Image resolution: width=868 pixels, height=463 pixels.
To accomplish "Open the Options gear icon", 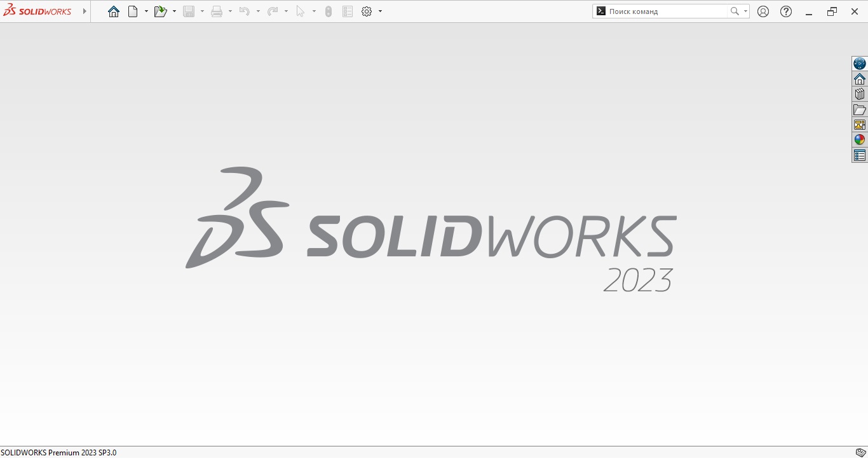I will (x=367, y=11).
